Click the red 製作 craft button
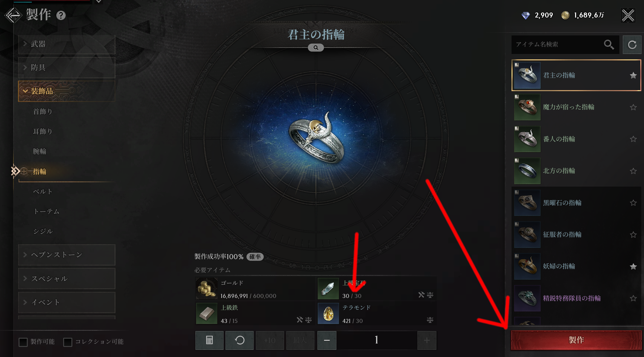644x357 pixels. click(x=576, y=340)
